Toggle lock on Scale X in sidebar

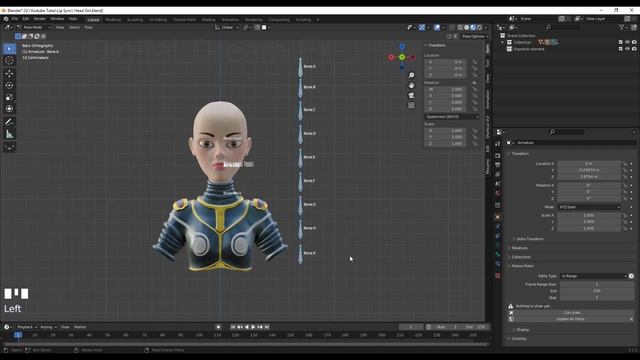475,131
